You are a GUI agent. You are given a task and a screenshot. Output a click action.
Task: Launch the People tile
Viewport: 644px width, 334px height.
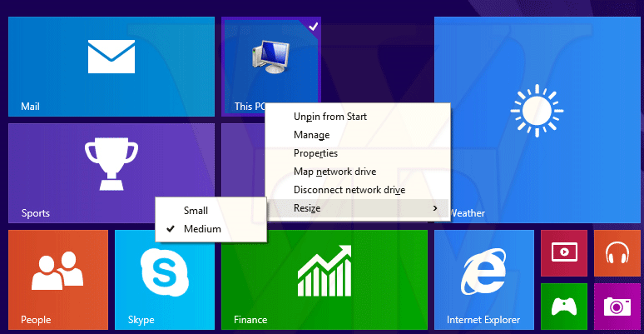[x=58, y=280]
